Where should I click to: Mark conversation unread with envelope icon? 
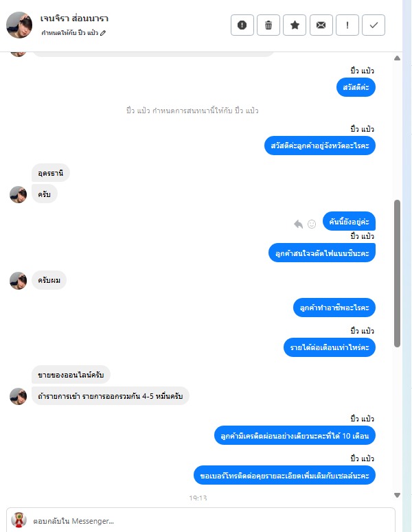[x=321, y=25]
